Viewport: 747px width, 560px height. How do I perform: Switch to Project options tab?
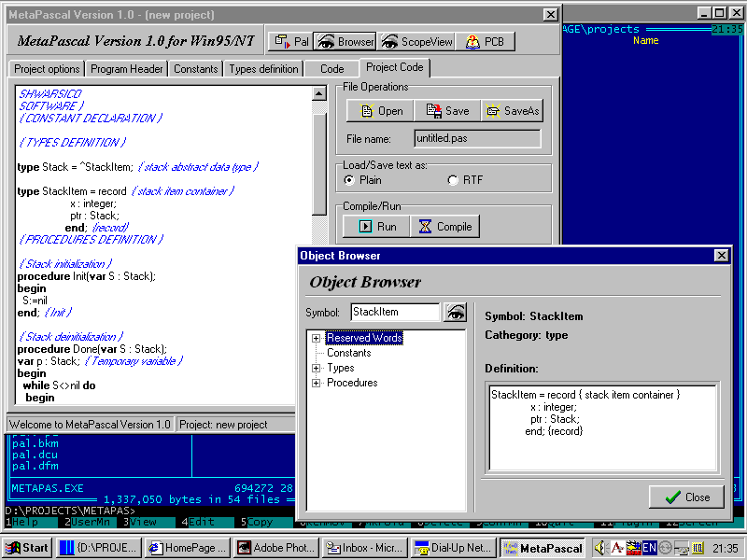[47, 69]
